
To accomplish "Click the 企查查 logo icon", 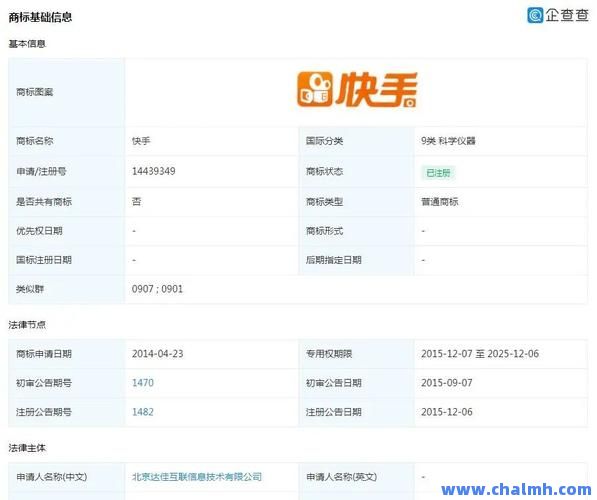I will pos(535,15).
